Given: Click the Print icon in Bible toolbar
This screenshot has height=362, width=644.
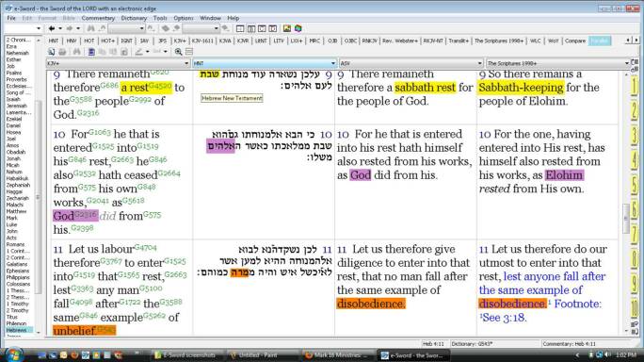Looking at the screenshot, I should 62,52.
